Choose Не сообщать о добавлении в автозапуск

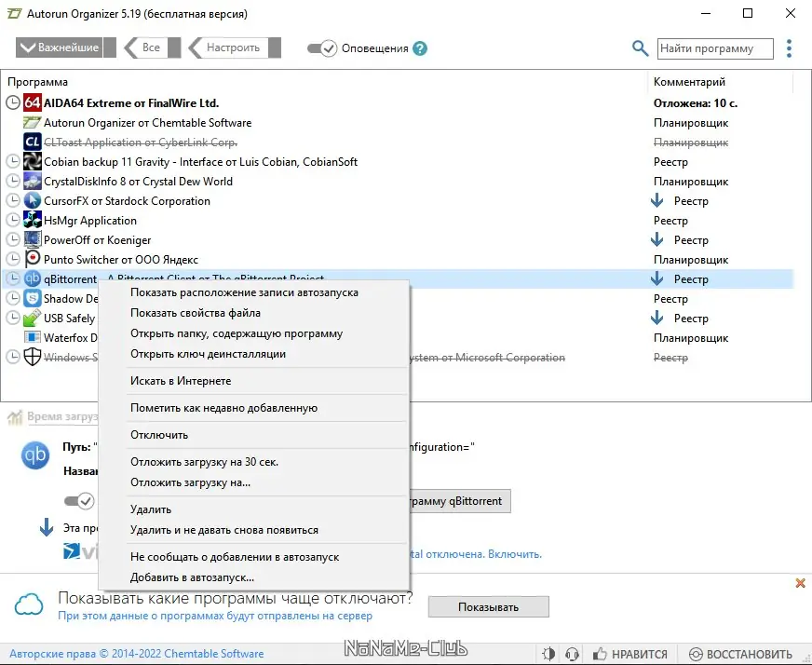[253, 557]
